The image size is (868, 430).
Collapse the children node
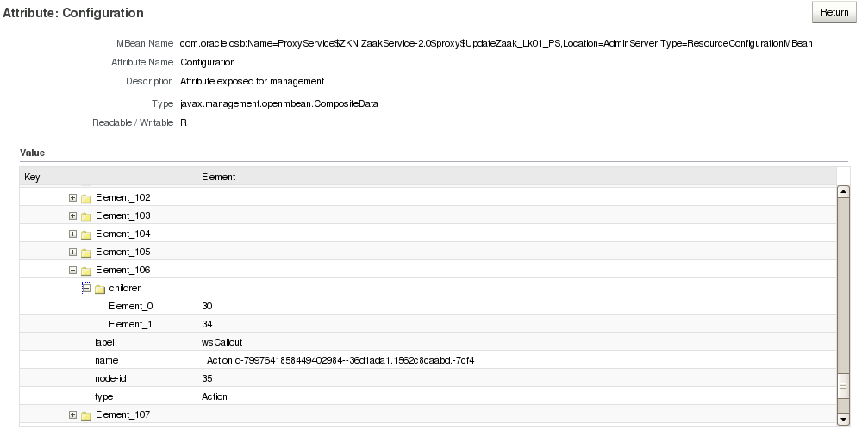(86, 288)
